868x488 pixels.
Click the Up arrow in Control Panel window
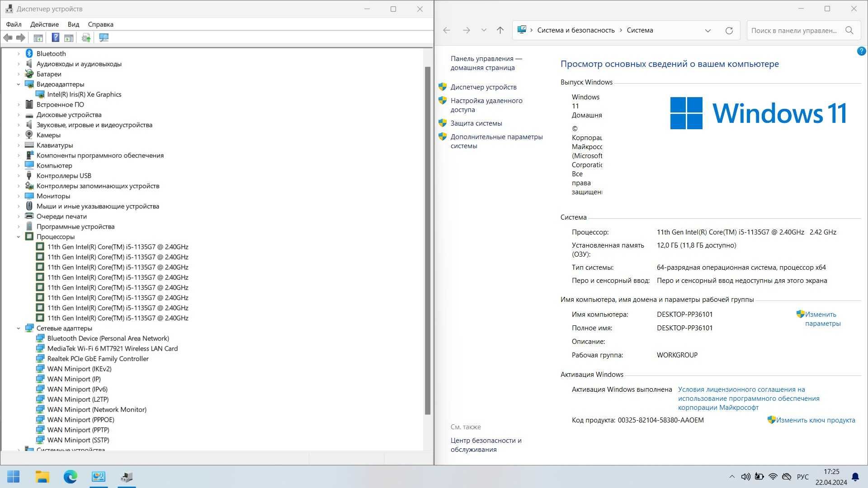(x=500, y=30)
